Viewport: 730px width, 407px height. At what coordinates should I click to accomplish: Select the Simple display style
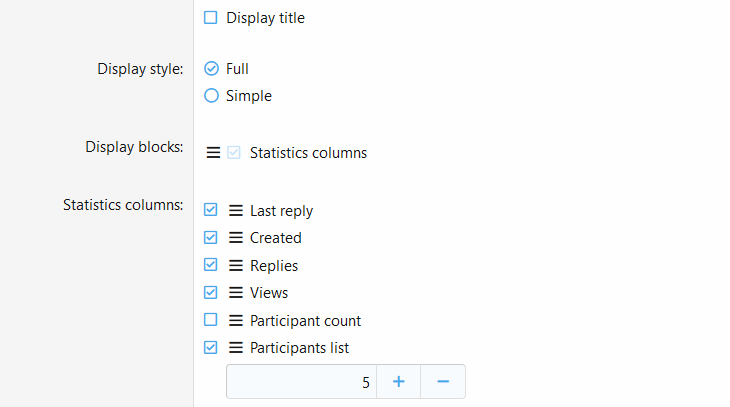coord(211,95)
